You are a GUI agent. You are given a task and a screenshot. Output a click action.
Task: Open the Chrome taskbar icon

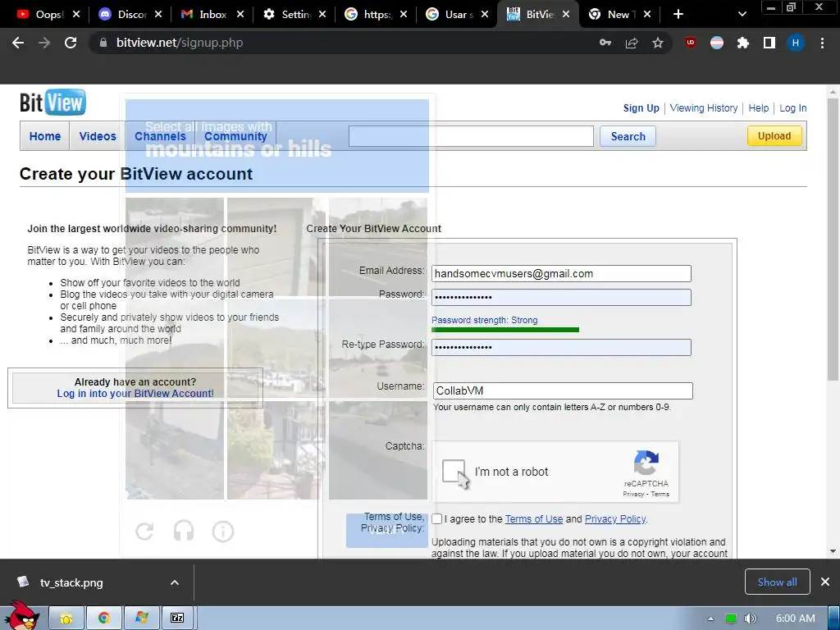[104, 619]
